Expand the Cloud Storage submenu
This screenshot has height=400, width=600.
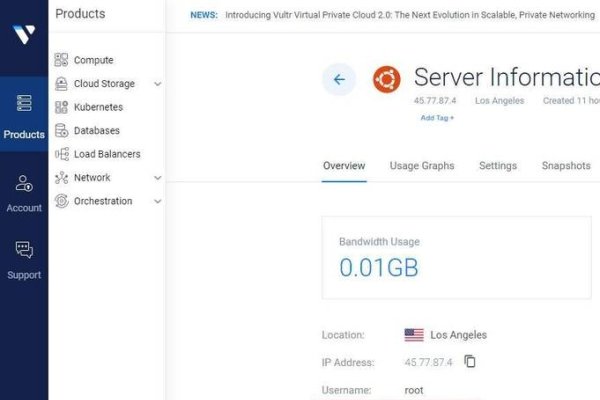coord(157,84)
